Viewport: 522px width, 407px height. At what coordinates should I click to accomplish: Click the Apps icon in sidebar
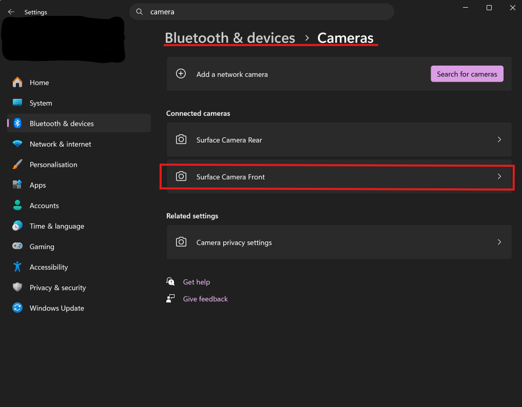tap(17, 185)
